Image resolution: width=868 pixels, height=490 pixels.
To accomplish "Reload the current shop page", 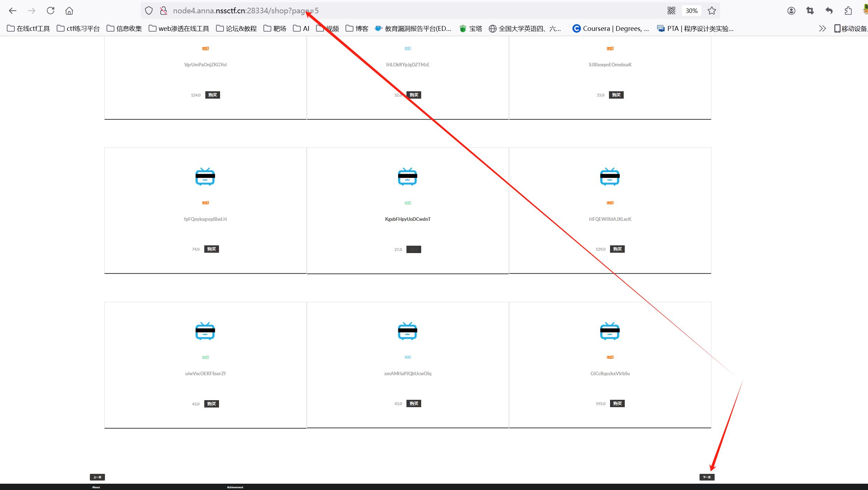I will tap(51, 11).
